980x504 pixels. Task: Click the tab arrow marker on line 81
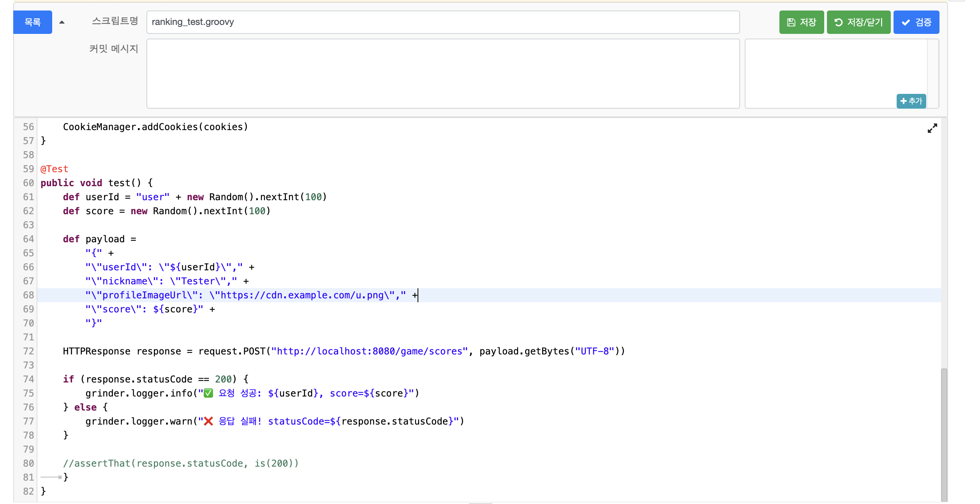51,477
